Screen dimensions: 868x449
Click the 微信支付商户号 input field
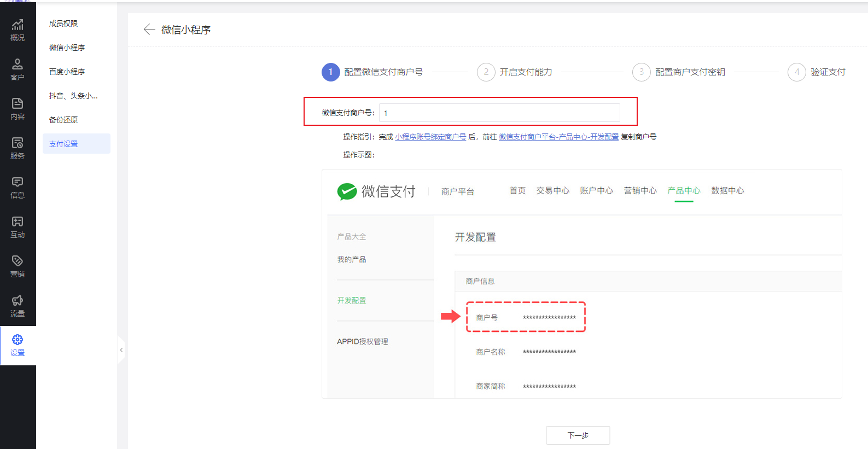point(499,113)
